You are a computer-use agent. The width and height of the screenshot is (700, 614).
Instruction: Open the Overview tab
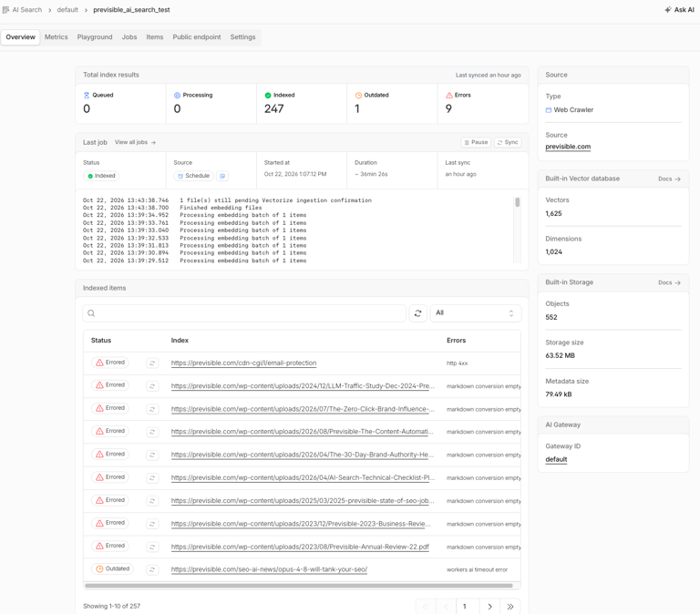tap(21, 37)
